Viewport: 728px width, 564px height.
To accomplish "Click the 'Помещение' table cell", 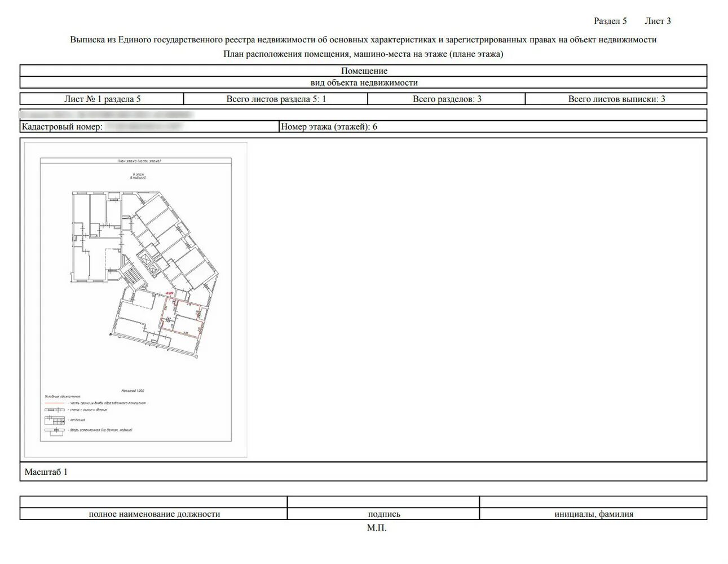I will (x=364, y=70).
